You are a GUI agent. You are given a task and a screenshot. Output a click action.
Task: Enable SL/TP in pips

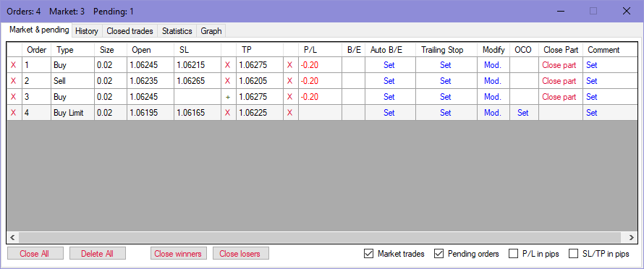pos(573,254)
